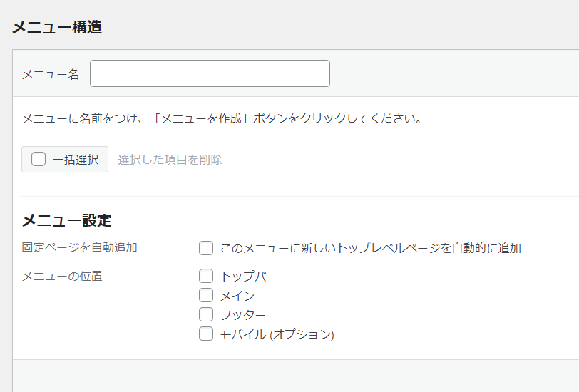The image size is (579, 392).
Task: Click the メニュー設定 section heading
Action: (67, 220)
